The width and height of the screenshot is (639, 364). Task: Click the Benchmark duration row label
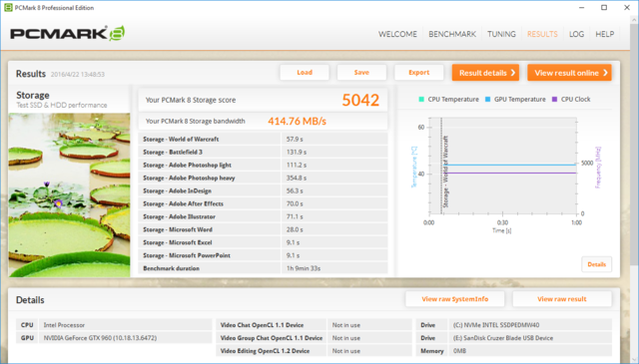(171, 268)
